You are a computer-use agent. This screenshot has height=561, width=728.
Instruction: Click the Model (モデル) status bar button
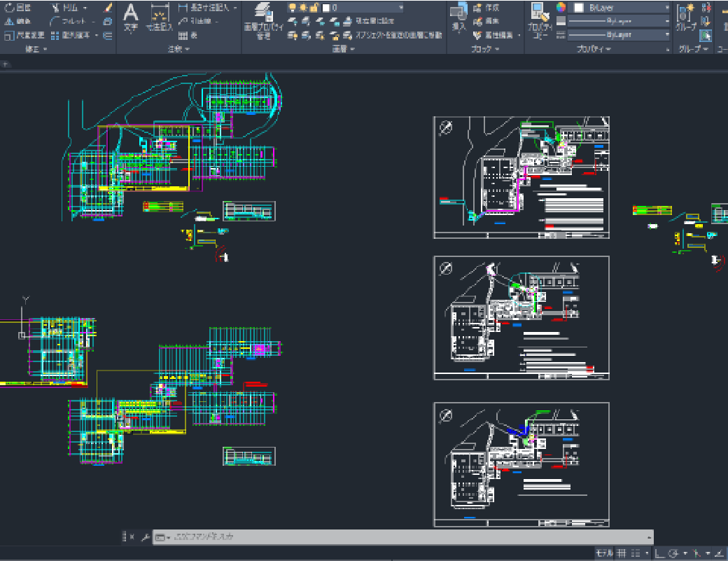click(603, 553)
